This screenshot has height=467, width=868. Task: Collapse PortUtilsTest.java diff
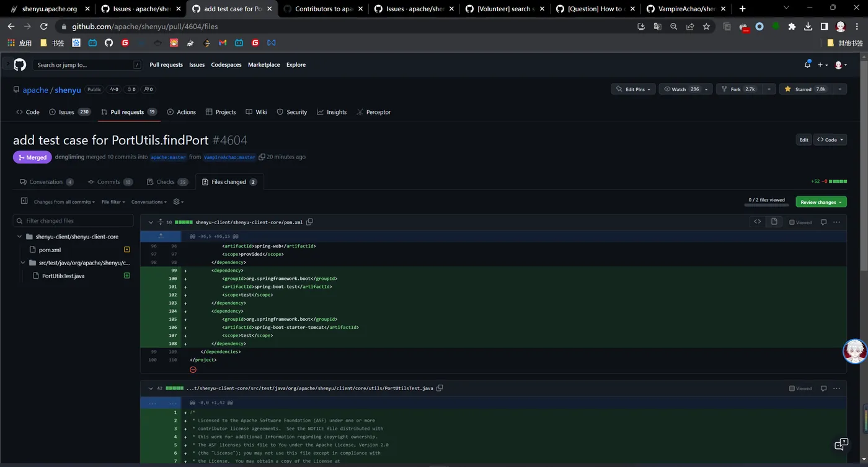[151, 388]
